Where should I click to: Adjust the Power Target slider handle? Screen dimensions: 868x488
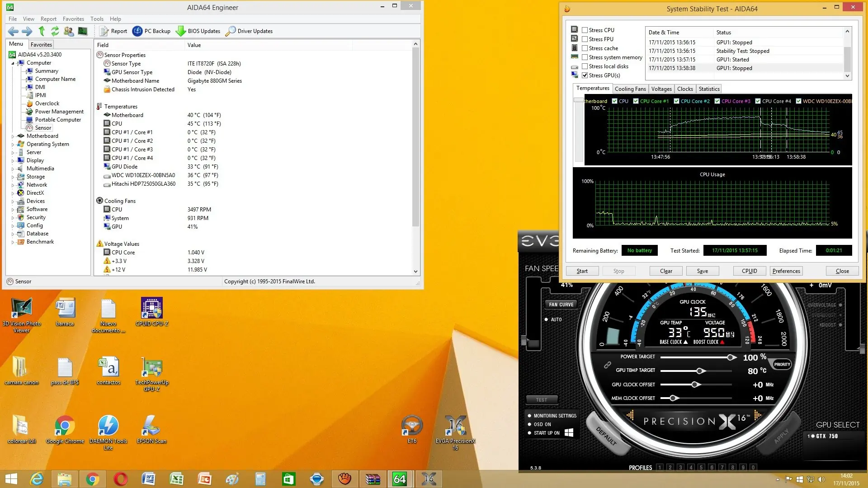(731, 357)
